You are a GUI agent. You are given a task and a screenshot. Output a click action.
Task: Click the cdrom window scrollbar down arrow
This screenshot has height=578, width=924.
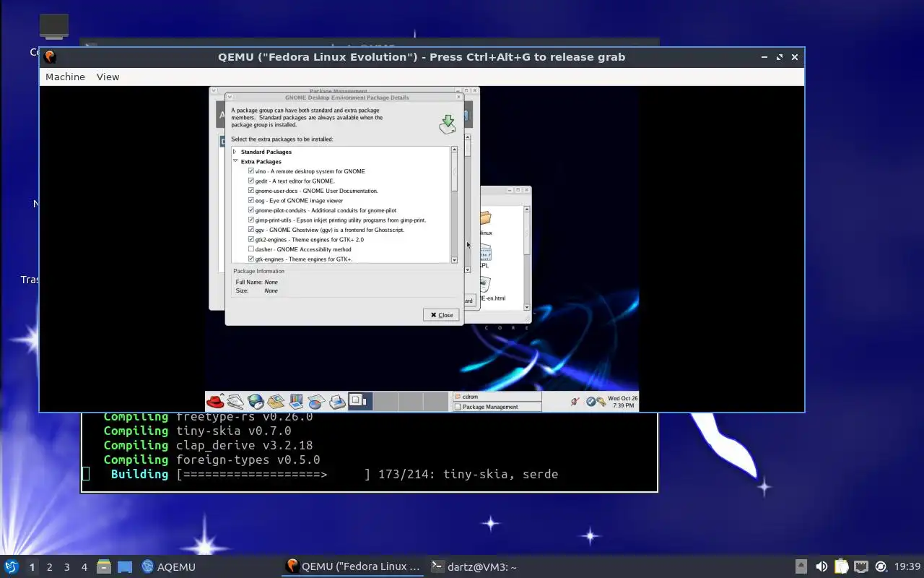coord(527,306)
